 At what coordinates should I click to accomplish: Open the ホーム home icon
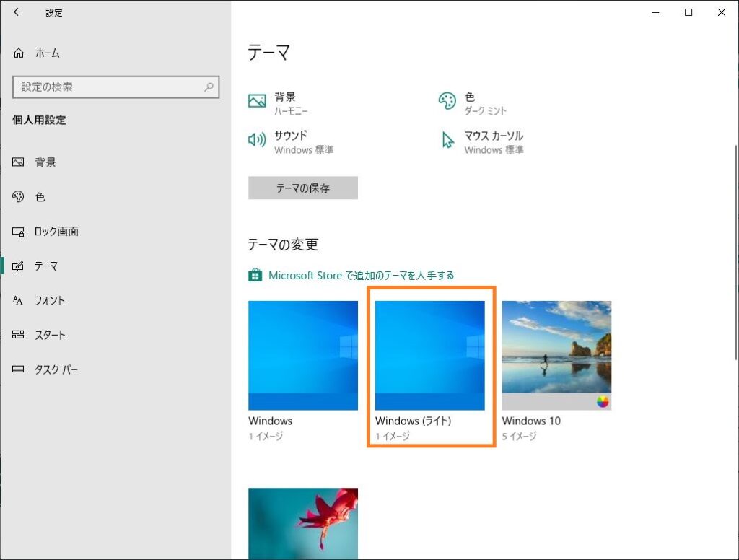pyautogui.click(x=18, y=53)
